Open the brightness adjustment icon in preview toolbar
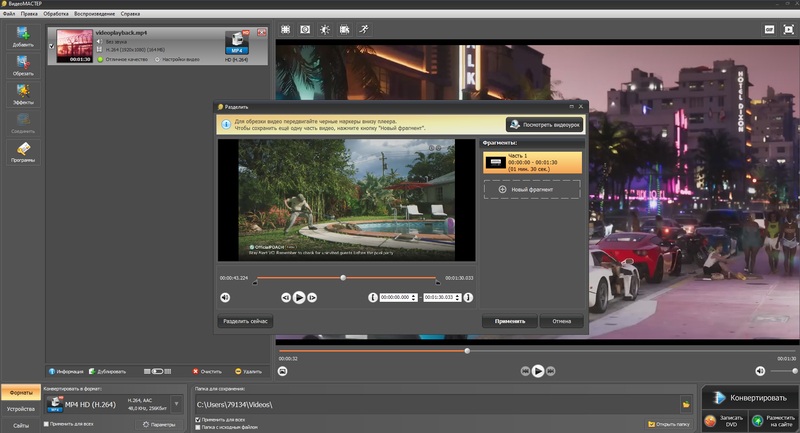 pyautogui.click(x=325, y=30)
